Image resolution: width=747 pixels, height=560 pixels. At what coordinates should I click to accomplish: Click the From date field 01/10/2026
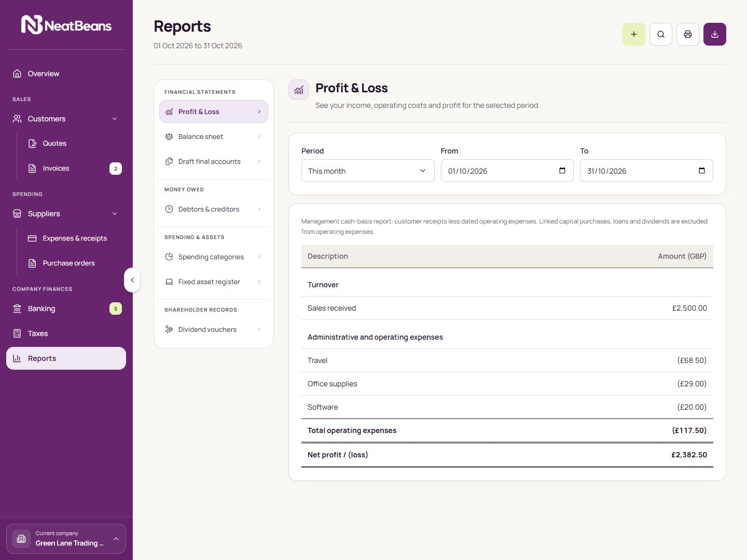click(x=507, y=171)
